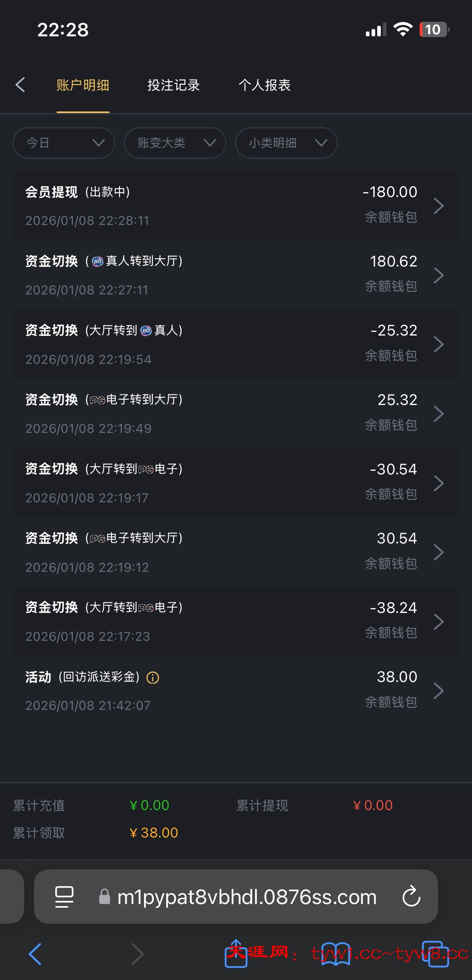Viewport: 472px width, 980px height.
Task: Switch to the 个人报表 tab
Action: tap(265, 85)
